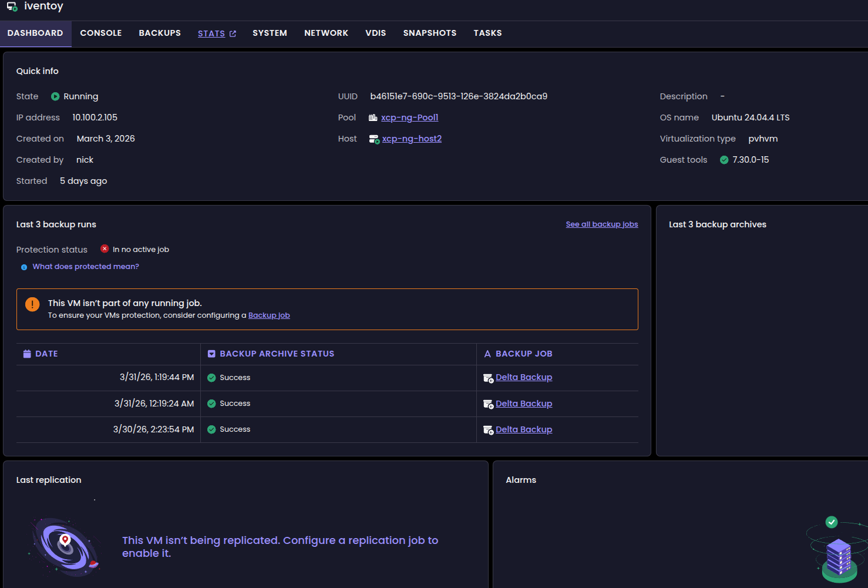868x588 pixels.
Task: Click the VM icon beside iventoy title
Action: 12,7
